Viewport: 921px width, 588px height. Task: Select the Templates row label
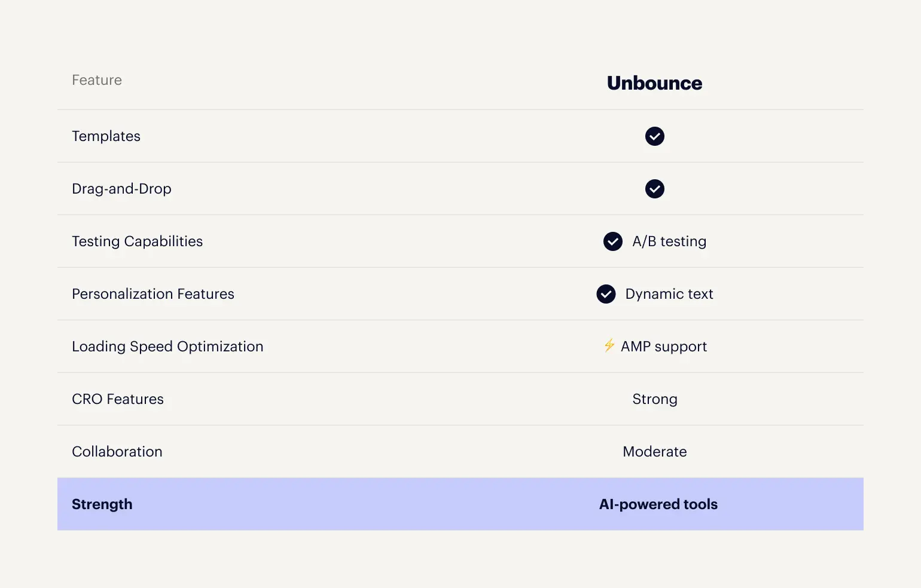(106, 136)
